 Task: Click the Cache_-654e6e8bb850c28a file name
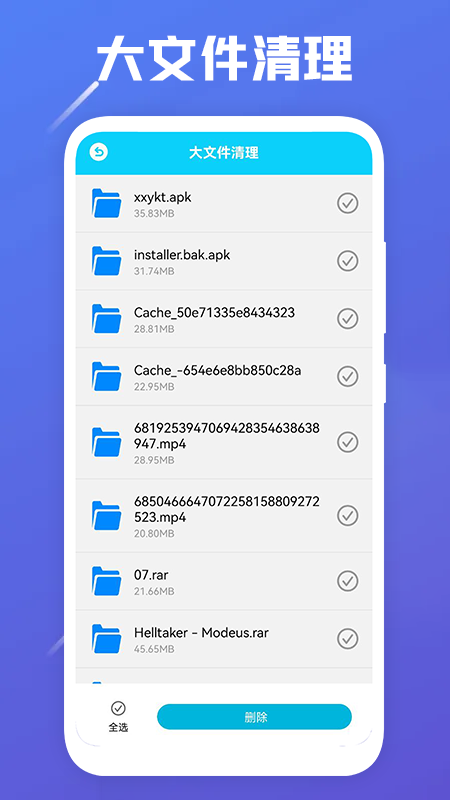click(x=217, y=370)
